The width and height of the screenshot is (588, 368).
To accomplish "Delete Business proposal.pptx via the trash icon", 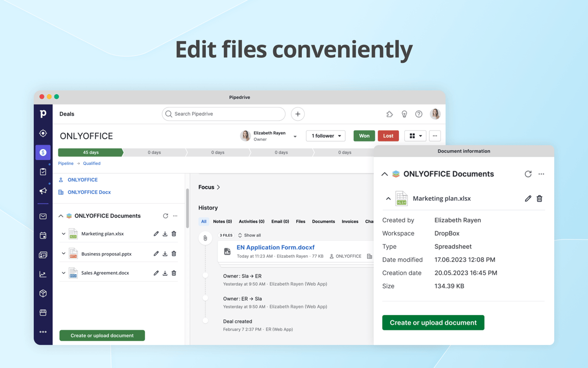I will click(173, 253).
